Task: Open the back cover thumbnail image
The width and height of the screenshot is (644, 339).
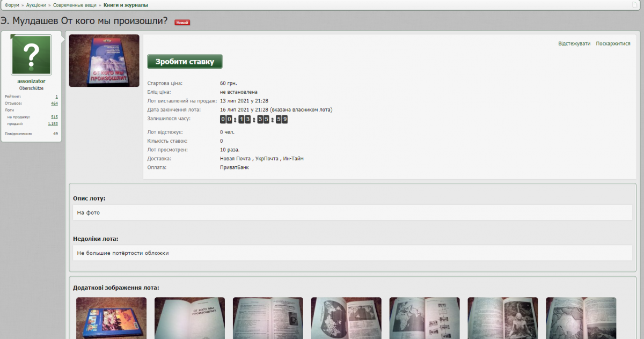Action: coord(111,318)
